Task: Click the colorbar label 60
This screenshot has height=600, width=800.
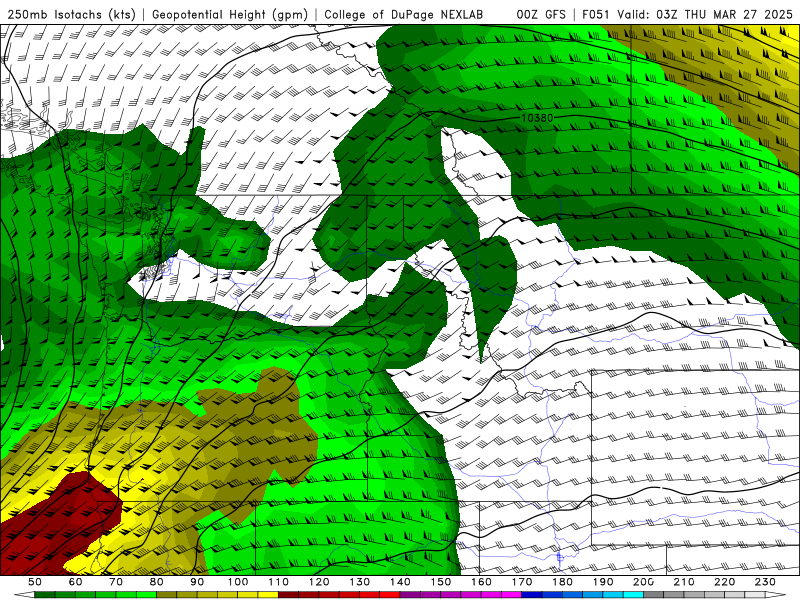Action: (75, 582)
